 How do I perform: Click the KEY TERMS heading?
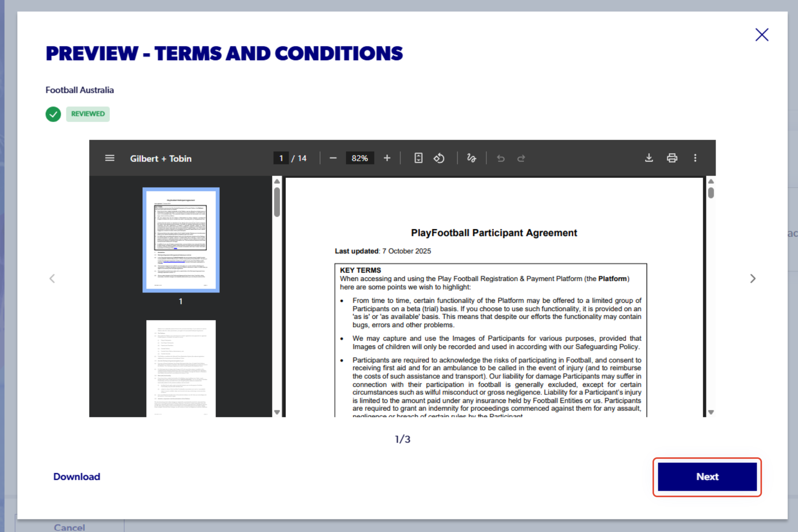360,270
